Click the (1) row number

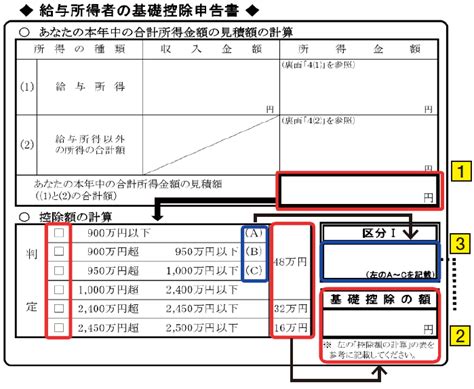tap(27, 87)
